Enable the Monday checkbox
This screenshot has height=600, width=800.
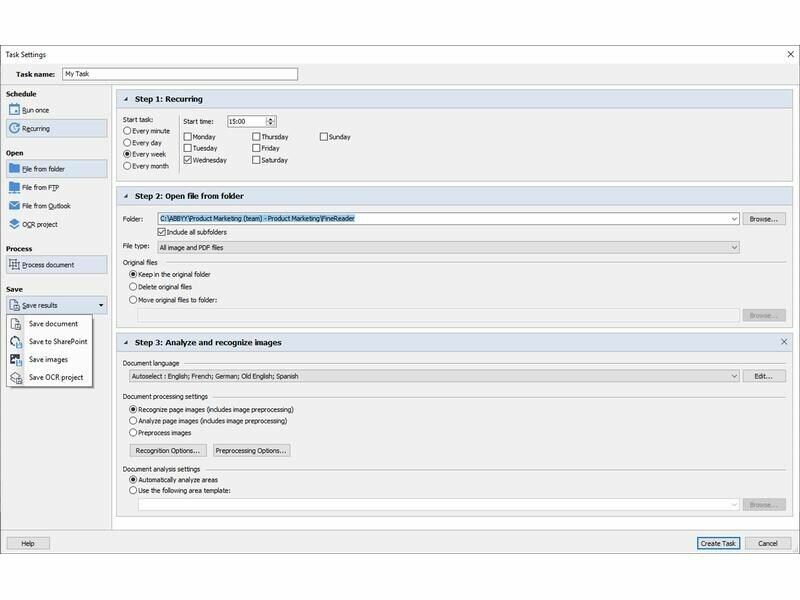pos(187,137)
